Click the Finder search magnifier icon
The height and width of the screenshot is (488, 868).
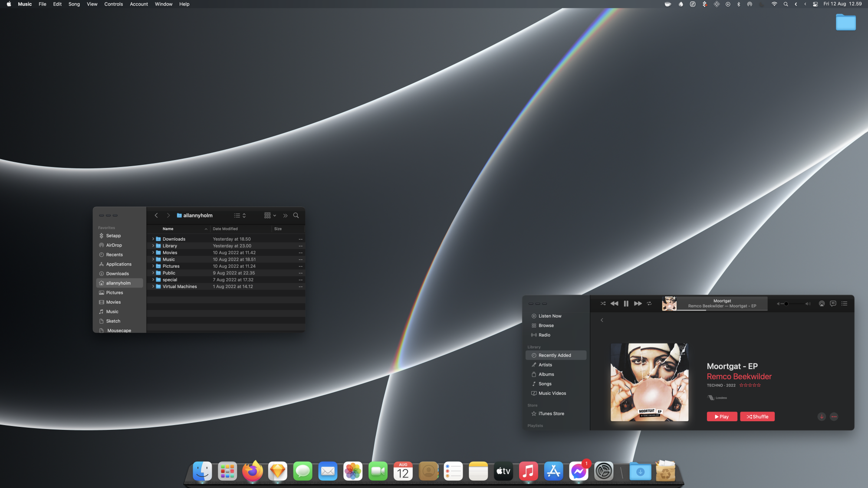[x=296, y=216]
